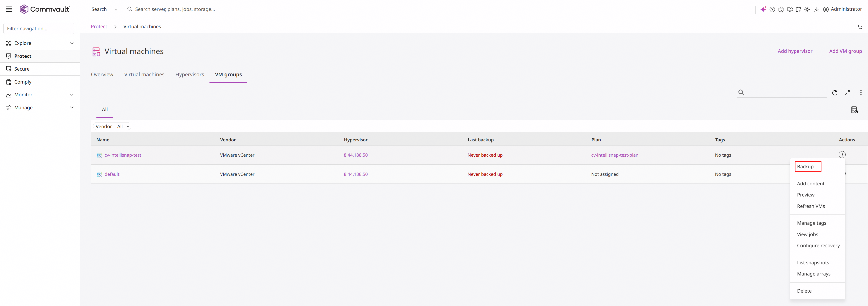Click the download icon in header

(x=817, y=9)
